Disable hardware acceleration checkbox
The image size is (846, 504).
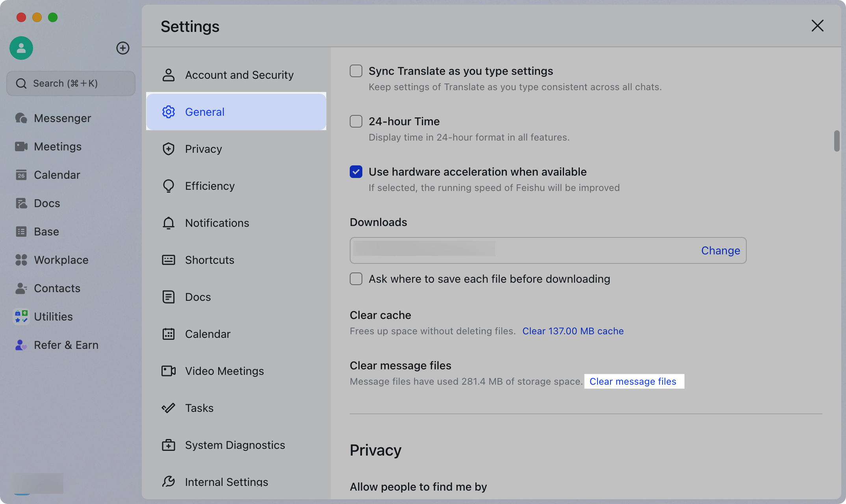[x=356, y=172]
